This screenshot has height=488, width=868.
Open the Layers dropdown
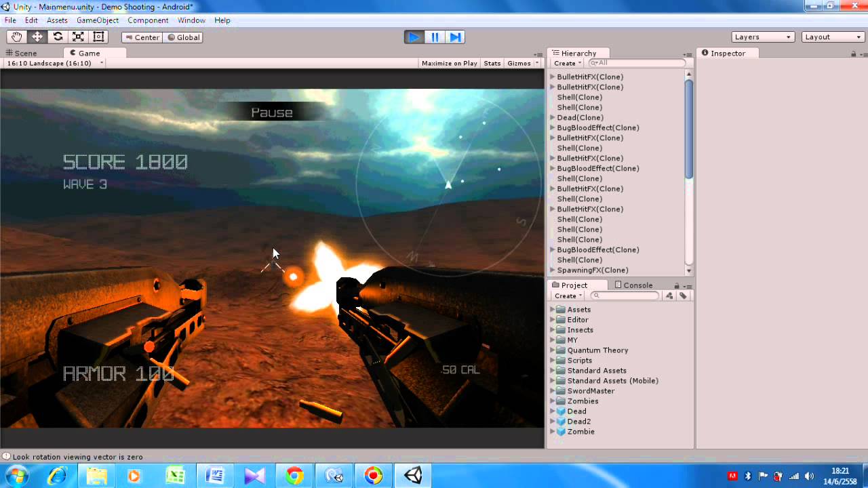(x=763, y=37)
